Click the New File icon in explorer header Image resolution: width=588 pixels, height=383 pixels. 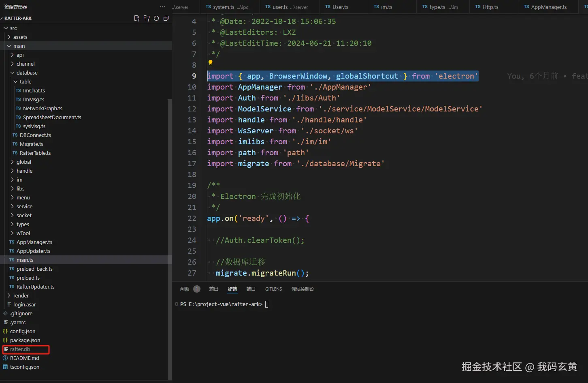(137, 18)
